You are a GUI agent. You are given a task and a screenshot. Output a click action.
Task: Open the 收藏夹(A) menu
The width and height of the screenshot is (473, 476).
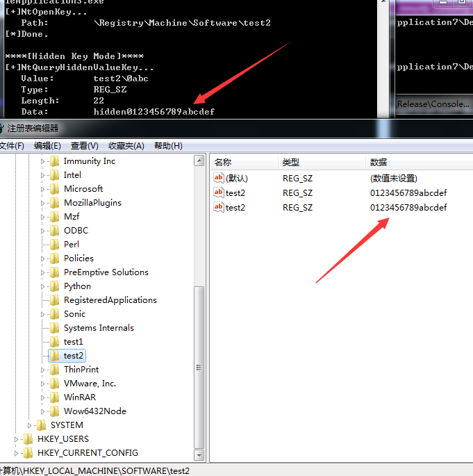coord(126,146)
